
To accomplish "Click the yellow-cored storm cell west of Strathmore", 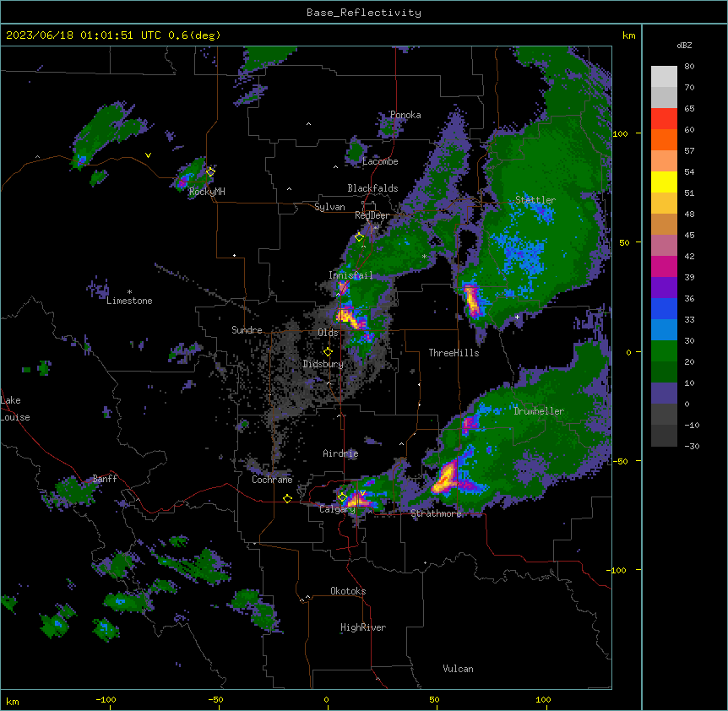I will click(x=446, y=478).
